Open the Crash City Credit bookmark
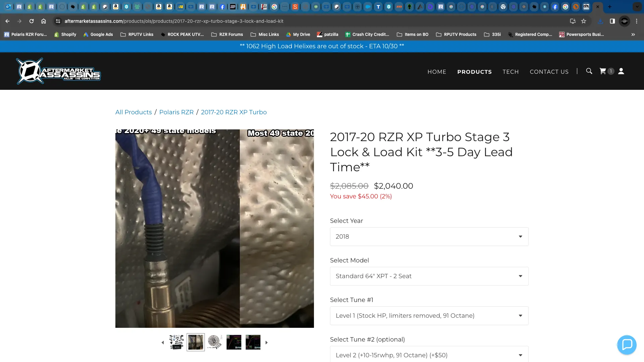The image size is (644, 362). [x=367, y=35]
